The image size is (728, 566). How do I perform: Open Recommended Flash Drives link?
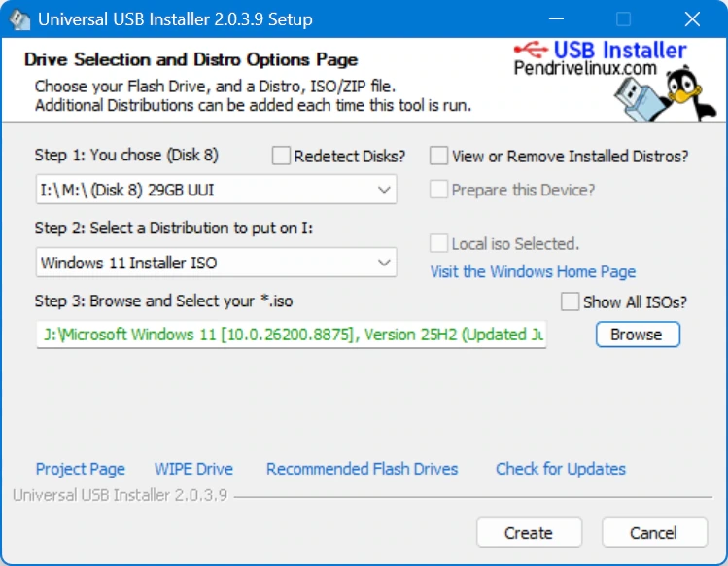point(362,469)
